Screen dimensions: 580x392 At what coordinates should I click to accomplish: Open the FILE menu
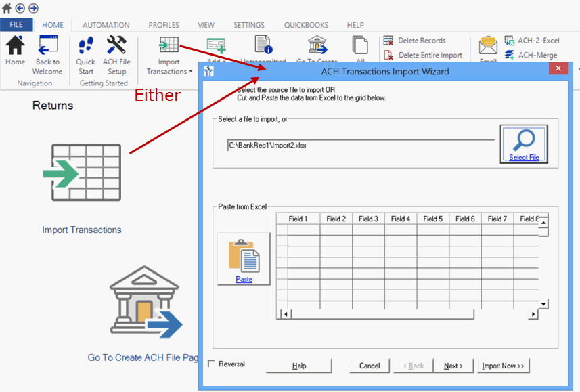tap(16, 25)
